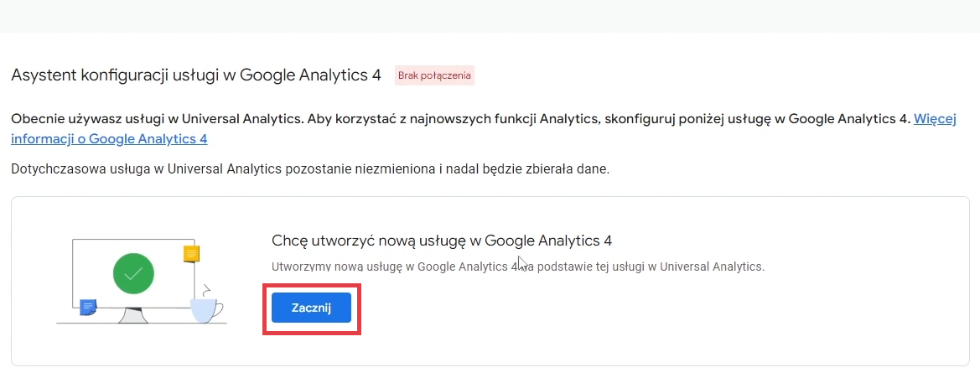Click the 'Chcę utworzyć nową usługę w Google Analytics 4' title
Screen dimensions: 980x378
point(442,241)
